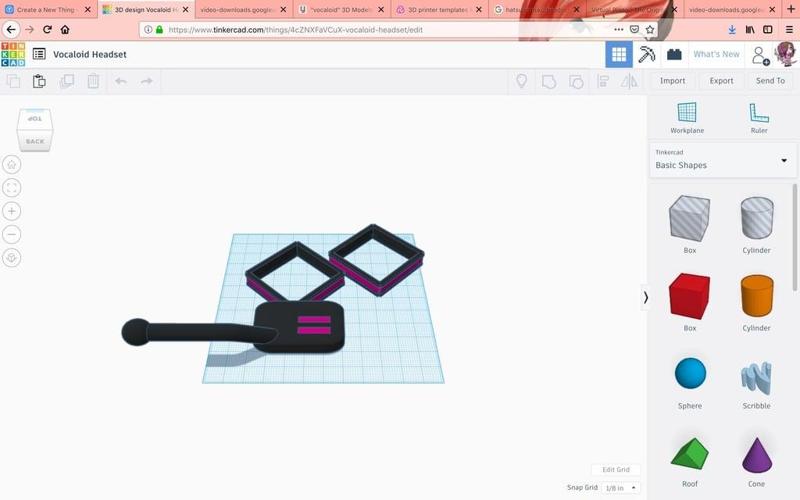The height and width of the screenshot is (500, 800).
Task: Bookmark this page with star icon
Action: [x=649, y=30]
